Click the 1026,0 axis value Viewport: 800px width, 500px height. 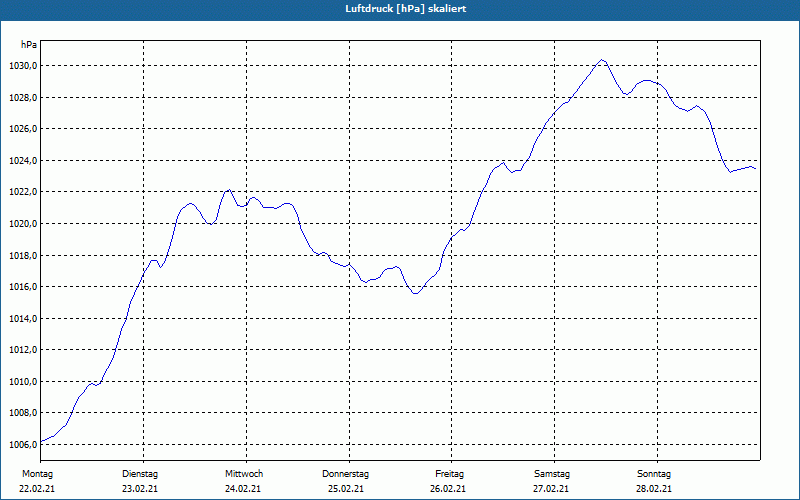coord(23,129)
